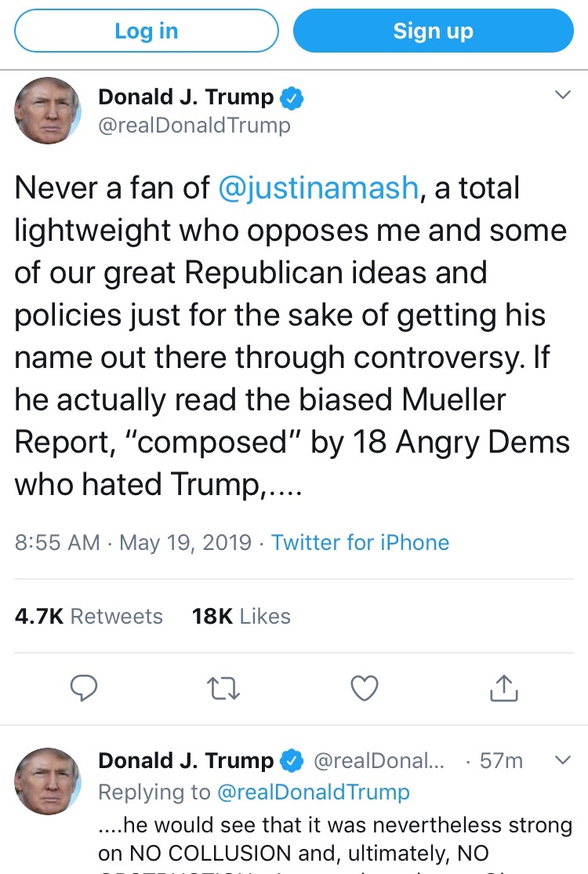The height and width of the screenshot is (874, 588).
Task: Open the reply tweet's profile picture
Action: click(x=48, y=781)
